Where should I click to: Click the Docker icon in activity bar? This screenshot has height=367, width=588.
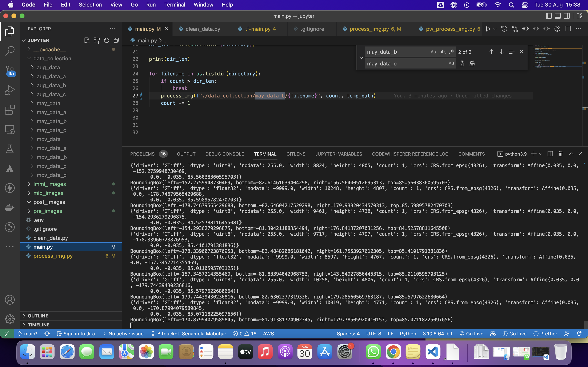[x=10, y=208]
